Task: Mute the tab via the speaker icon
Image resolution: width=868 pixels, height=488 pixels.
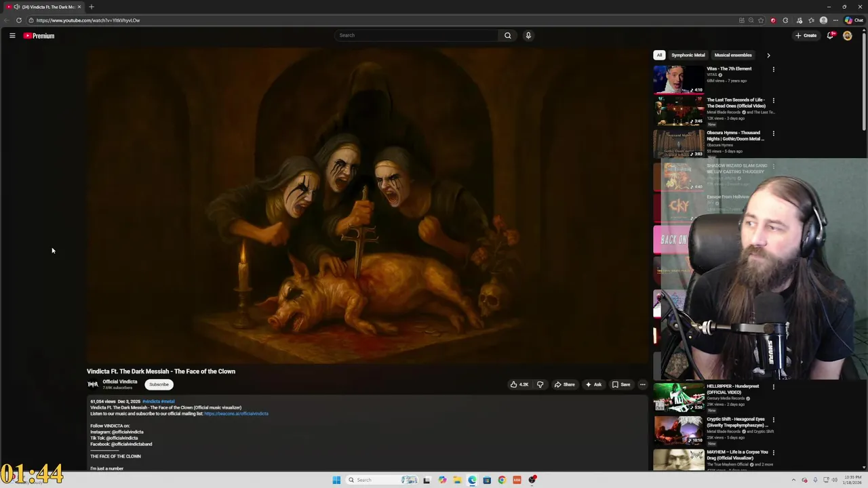Action: tap(16, 7)
